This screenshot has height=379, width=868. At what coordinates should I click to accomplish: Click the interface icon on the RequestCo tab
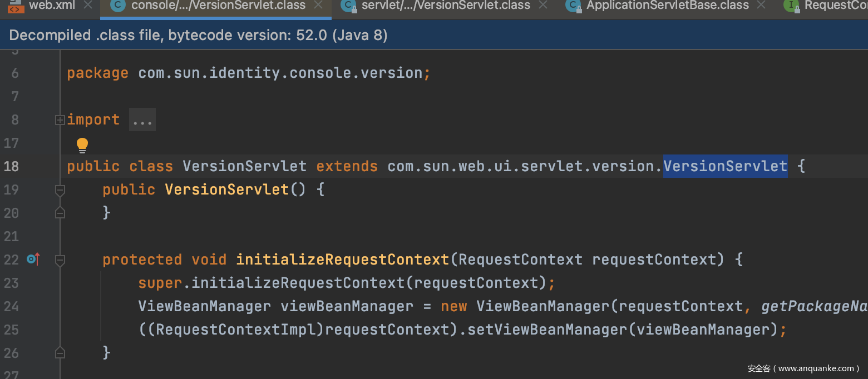point(791,6)
